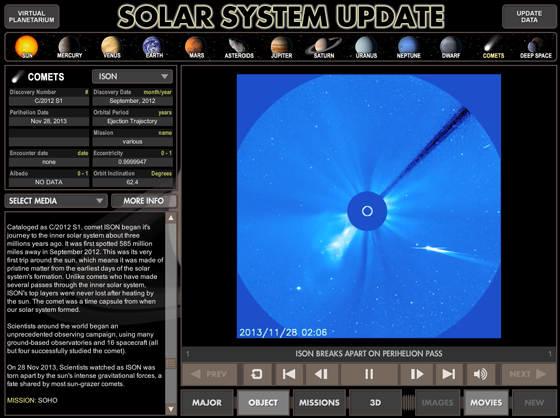Click the description scroll up arrow

(171, 218)
